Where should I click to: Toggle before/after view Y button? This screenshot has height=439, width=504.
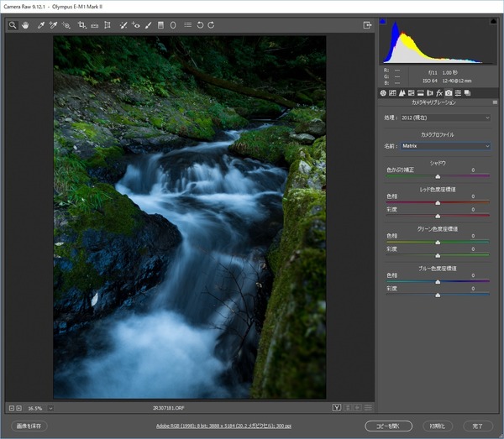point(337,408)
